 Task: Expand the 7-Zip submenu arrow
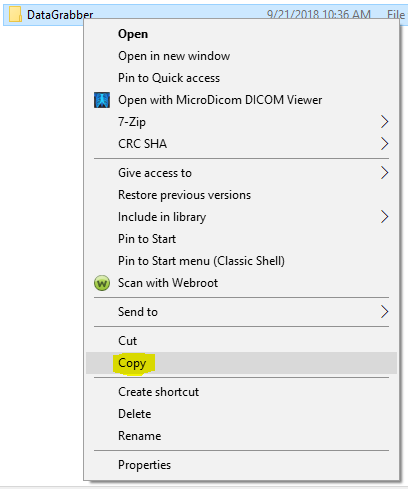[x=385, y=122]
